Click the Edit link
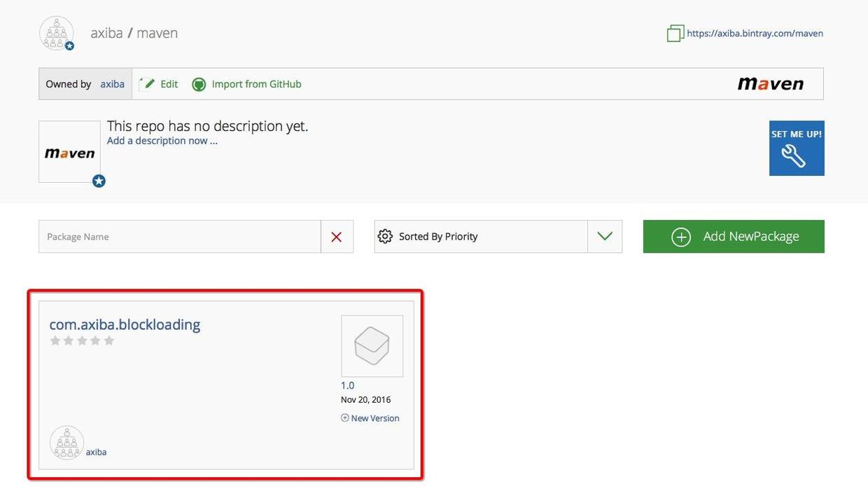Viewport: 868px width, 491px height. [x=169, y=84]
